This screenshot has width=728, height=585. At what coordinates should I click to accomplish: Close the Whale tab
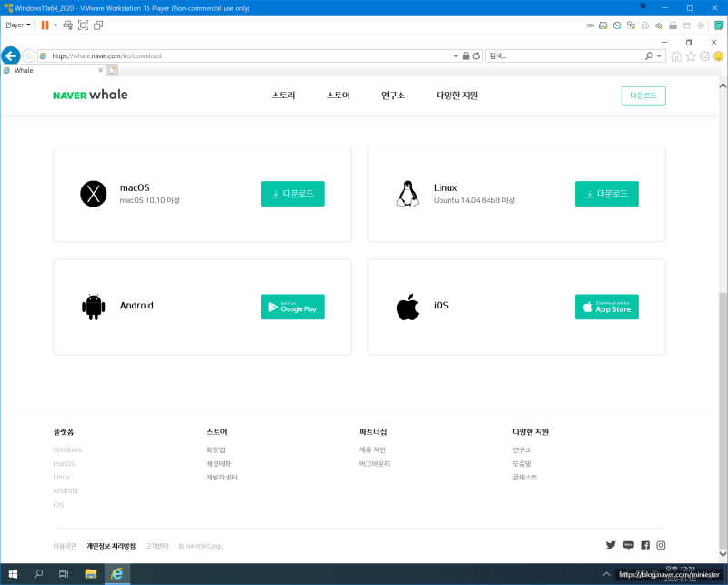pyautogui.click(x=100, y=71)
